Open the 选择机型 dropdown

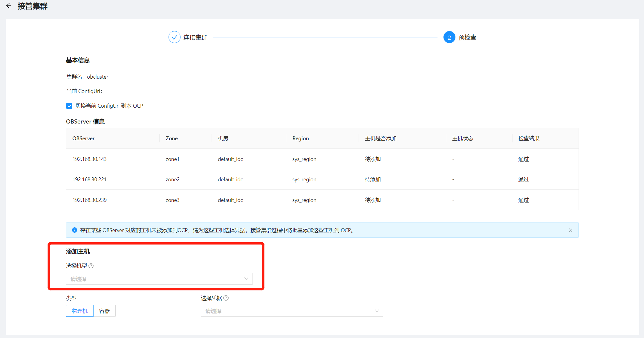tap(159, 279)
